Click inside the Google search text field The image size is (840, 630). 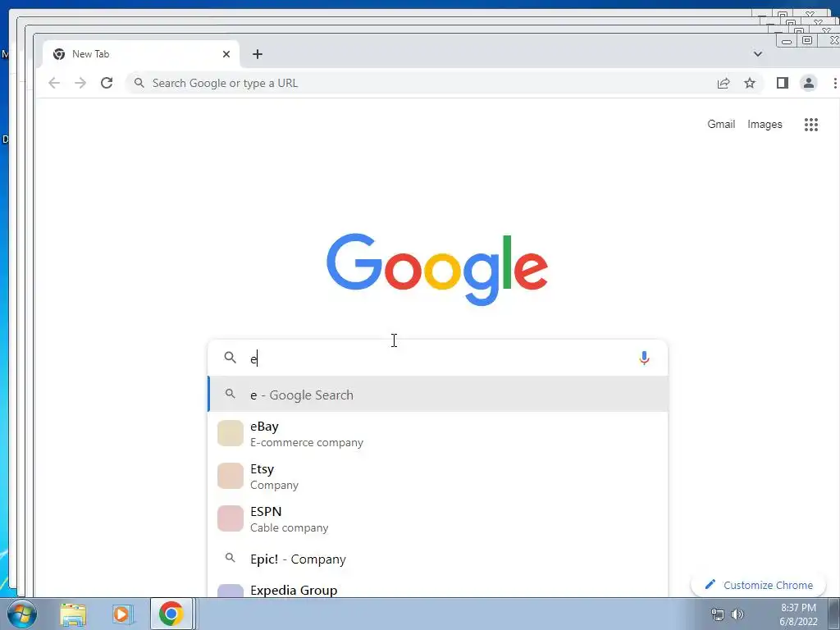coord(440,358)
